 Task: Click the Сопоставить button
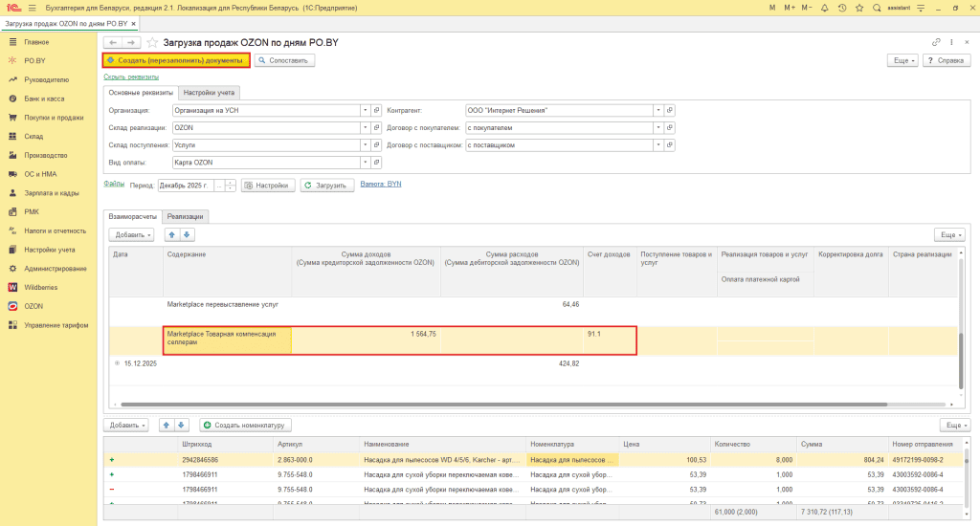pyautogui.click(x=284, y=60)
